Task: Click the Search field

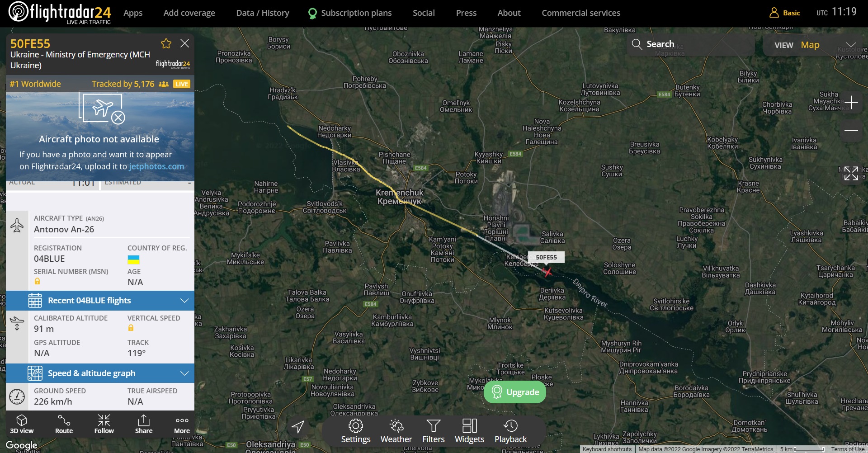Action: pos(690,44)
